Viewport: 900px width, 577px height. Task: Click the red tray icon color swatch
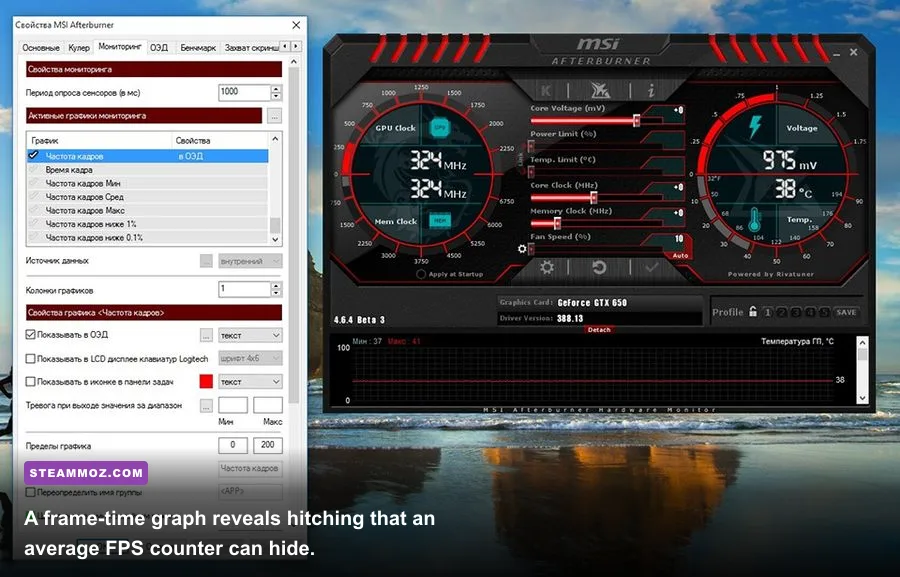click(206, 382)
